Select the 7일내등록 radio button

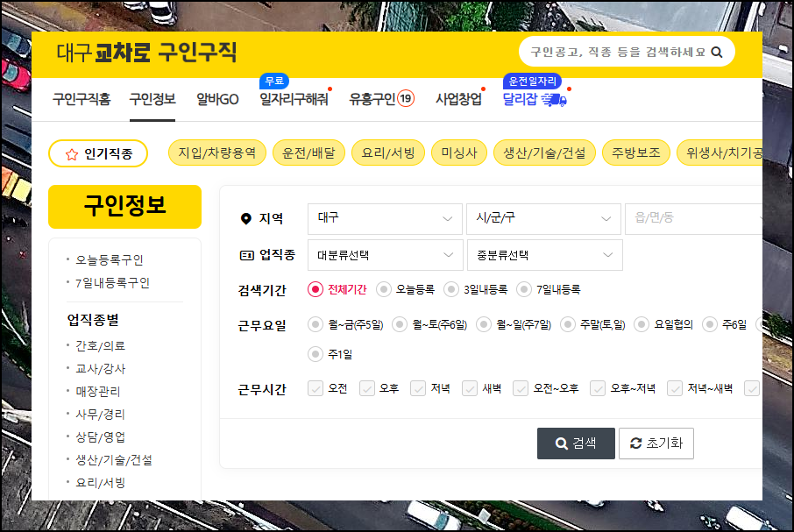524,289
